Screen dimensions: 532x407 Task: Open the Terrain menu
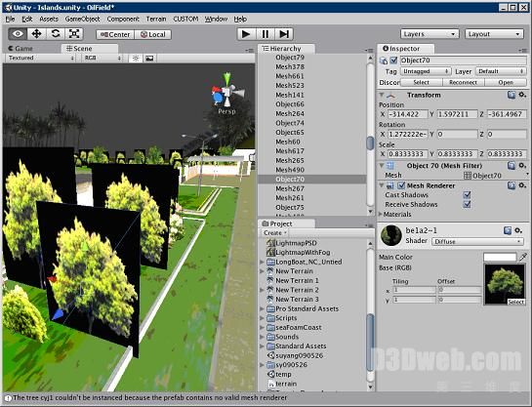point(156,19)
